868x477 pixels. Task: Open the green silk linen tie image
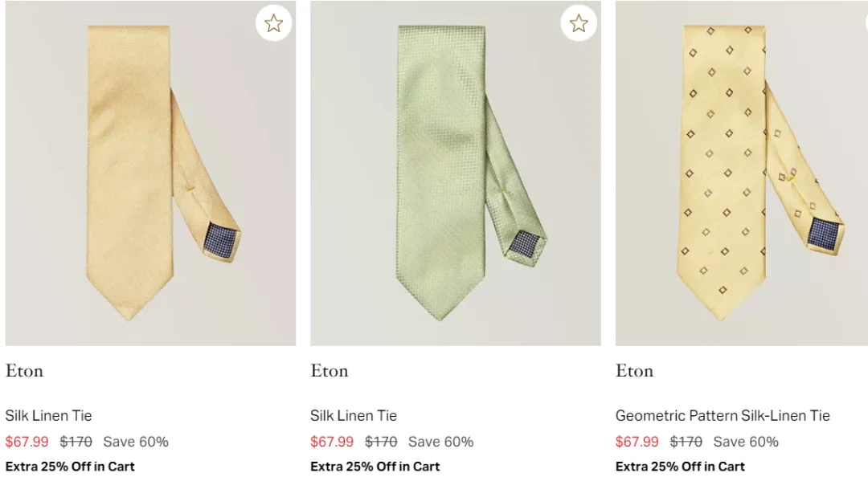click(455, 173)
